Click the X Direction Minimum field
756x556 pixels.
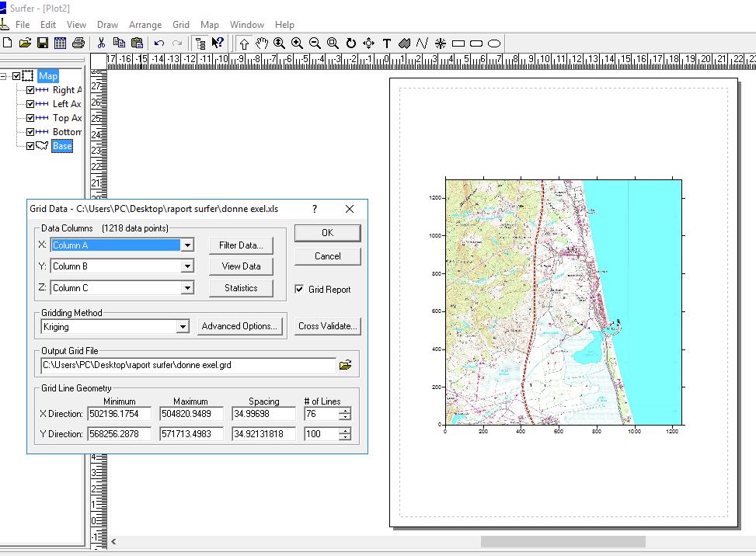click(x=119, y=413)
